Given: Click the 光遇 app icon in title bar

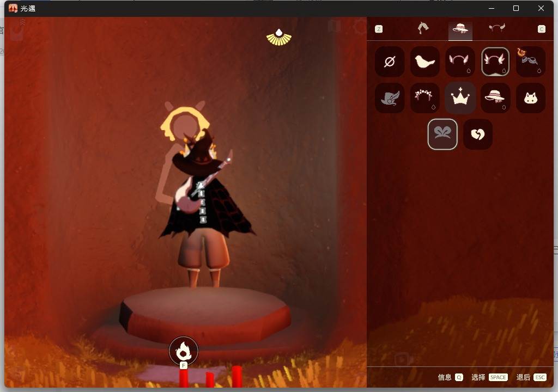Looking at the screenshot, I should [x=13, y=8].
